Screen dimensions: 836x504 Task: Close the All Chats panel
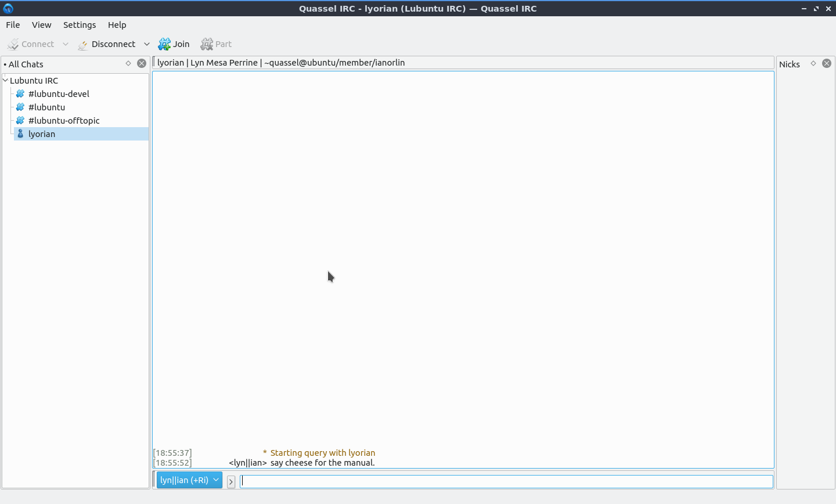tap(142, 63)
